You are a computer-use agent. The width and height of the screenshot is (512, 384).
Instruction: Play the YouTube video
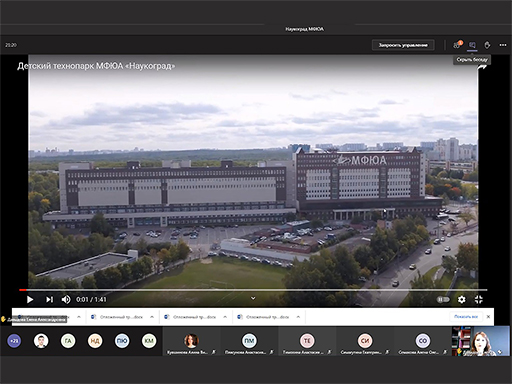(x=30, y=299)
